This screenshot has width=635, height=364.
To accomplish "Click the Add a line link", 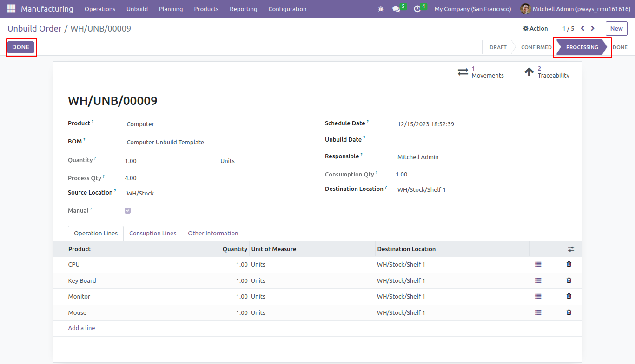I will coord(81,328).
